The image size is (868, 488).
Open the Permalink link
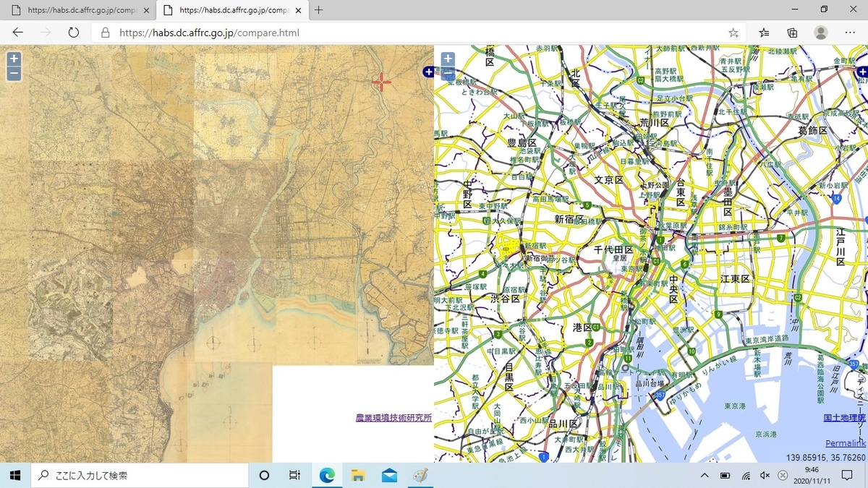(846, 443)
